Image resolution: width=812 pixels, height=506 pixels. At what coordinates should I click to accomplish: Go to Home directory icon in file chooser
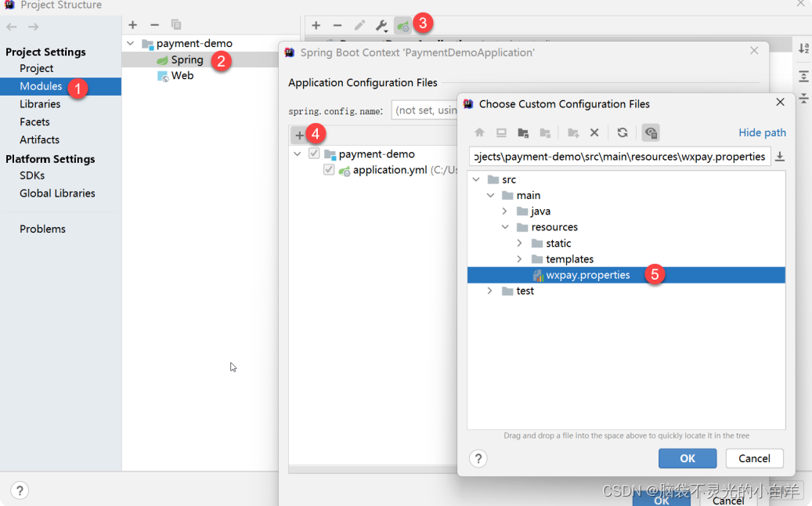click(479, 132)
